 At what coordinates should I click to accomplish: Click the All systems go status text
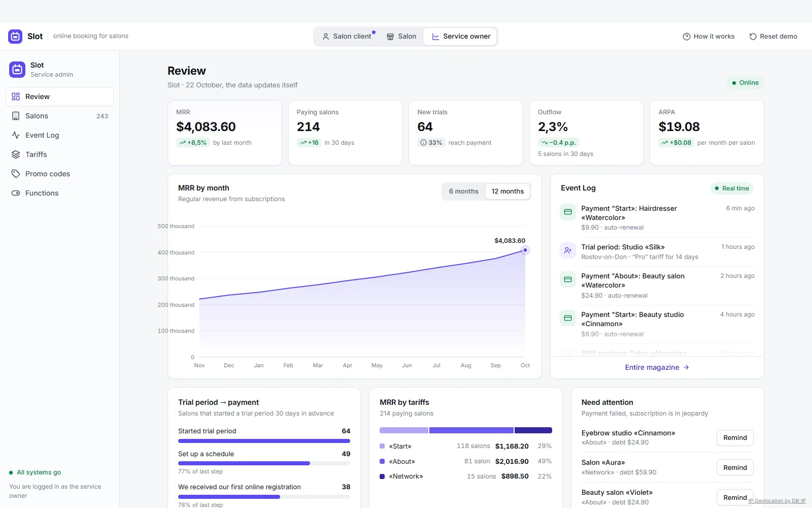[x=39, y=472]
